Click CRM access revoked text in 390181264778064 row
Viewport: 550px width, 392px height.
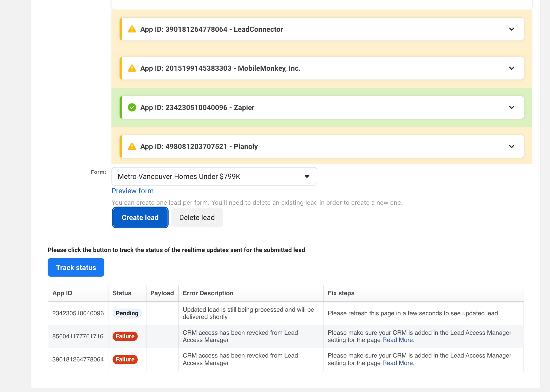(x=240, y=359)
